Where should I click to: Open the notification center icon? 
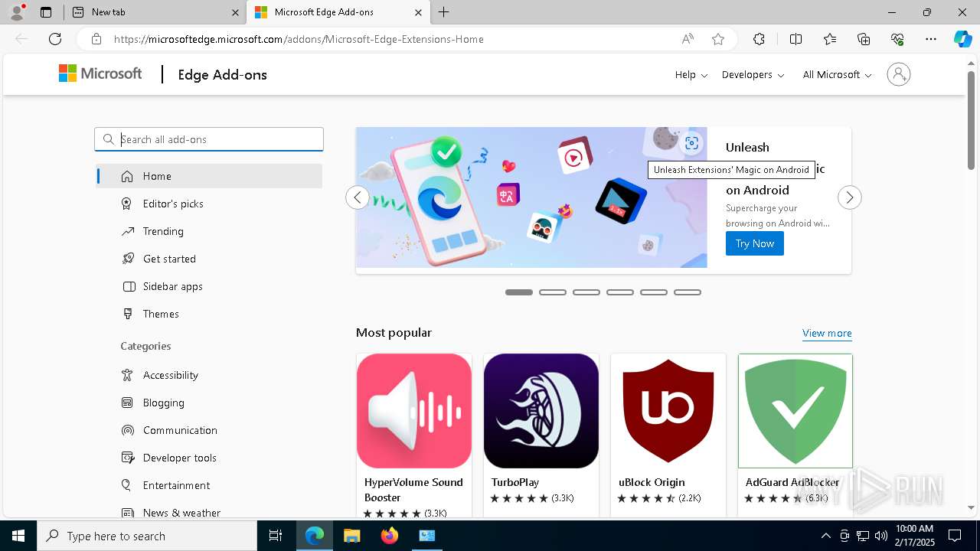pos(955,536)
